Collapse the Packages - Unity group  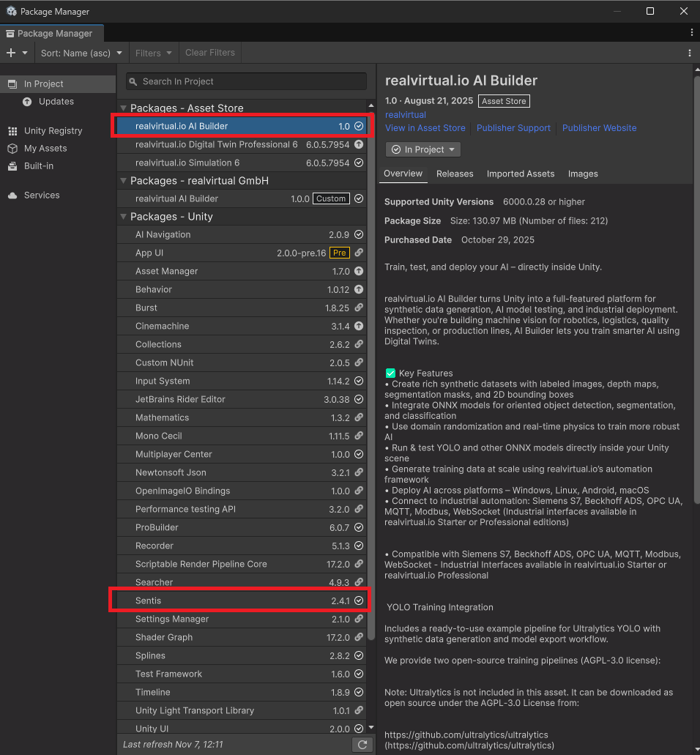tap(123, 217)
